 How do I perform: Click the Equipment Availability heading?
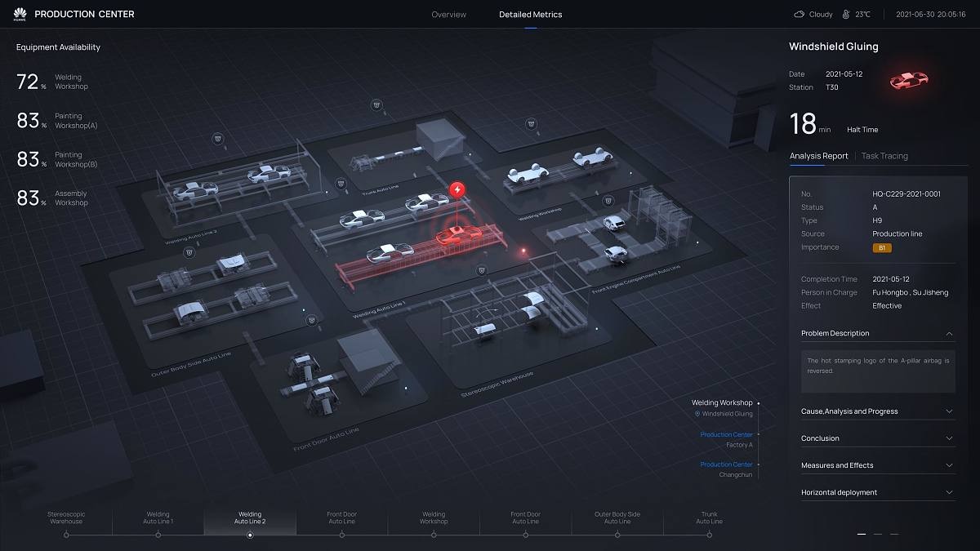coord(58,47)
